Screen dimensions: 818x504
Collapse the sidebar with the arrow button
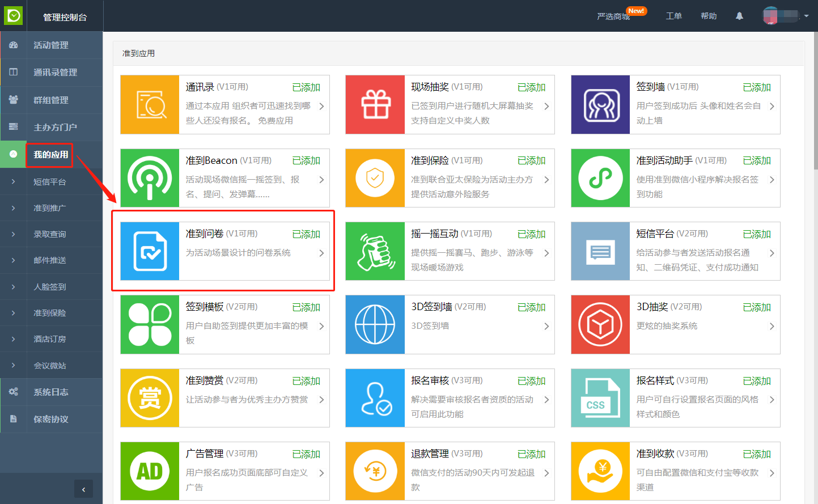83,489
